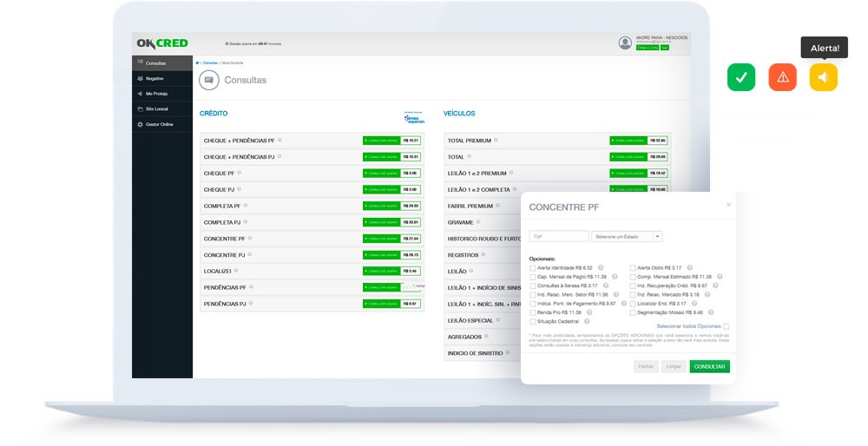The width and height of the screenshot is (868, 446).
Task: Click the user avatar icon in header
Action: coord(625,43)
